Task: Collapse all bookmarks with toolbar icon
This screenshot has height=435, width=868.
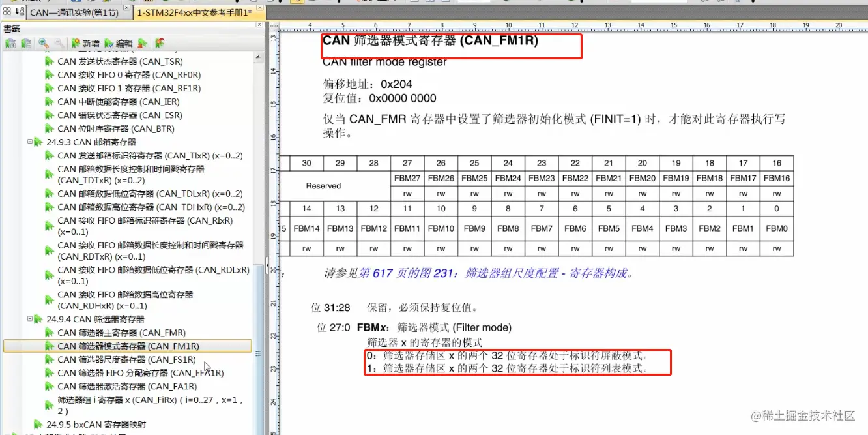Action: pyautogui.click(x=26, y=44)
